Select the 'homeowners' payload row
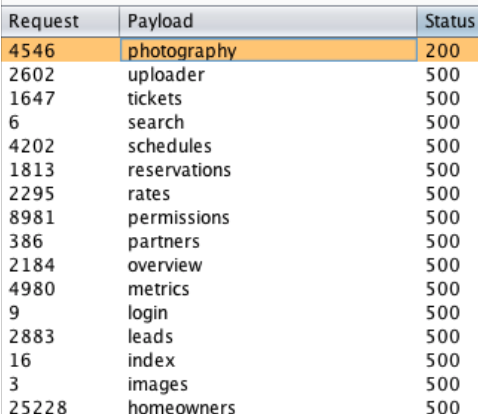This screenshot has width=478, height=414. click(240, 406)
